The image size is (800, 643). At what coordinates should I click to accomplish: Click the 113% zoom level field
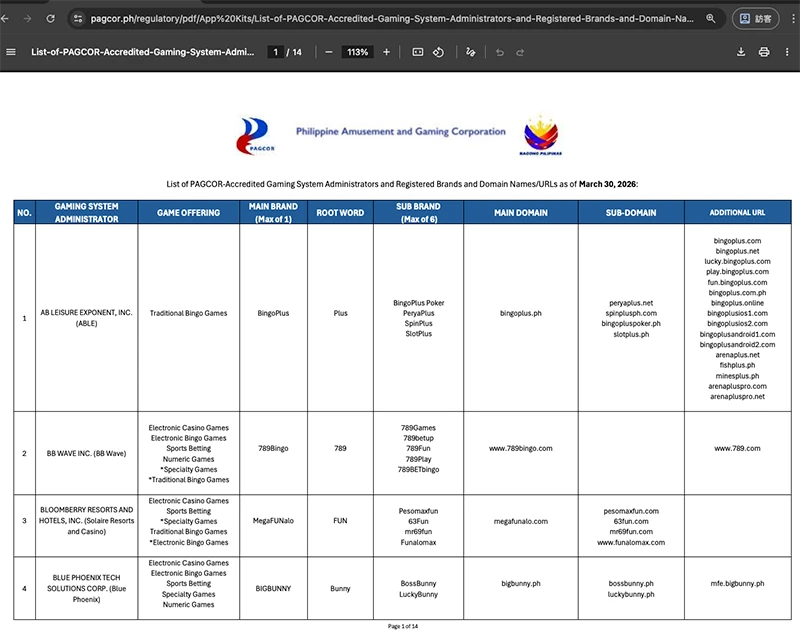click(x=357, y=52)
